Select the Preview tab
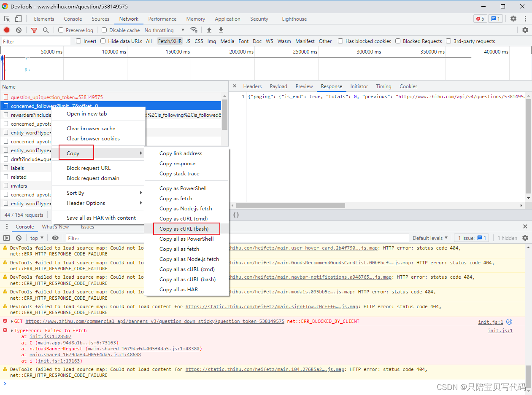532x395 pixels. [x=304, y=86]
